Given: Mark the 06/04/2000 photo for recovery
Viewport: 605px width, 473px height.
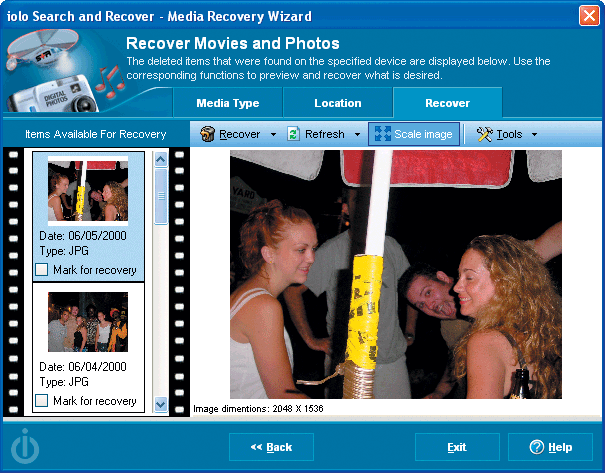Looking at the screenshot, I should [42, 400].
